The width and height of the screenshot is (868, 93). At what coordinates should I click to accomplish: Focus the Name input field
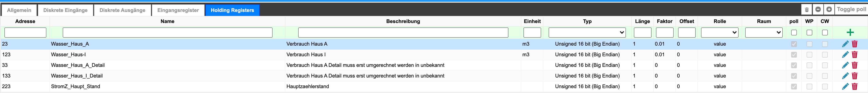pos(167,33)
